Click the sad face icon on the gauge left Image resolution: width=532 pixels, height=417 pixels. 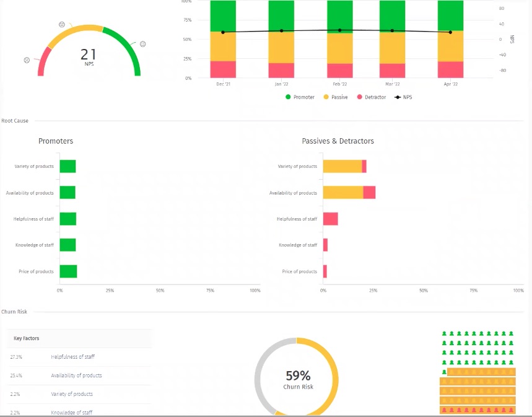tap(27, 60)
